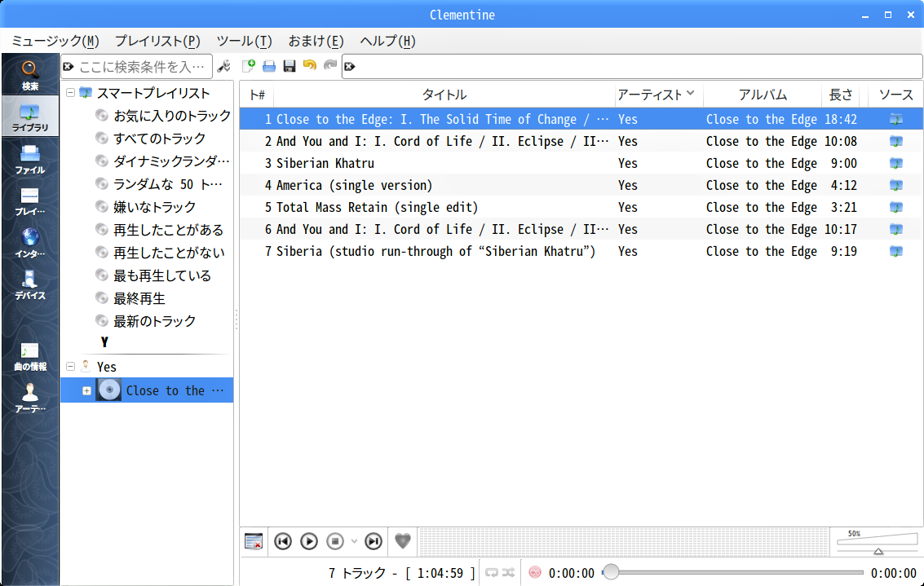Adjust the 50% volume slider
The image size is (924, 586).
pyautogui.click(x=878, y=542)
